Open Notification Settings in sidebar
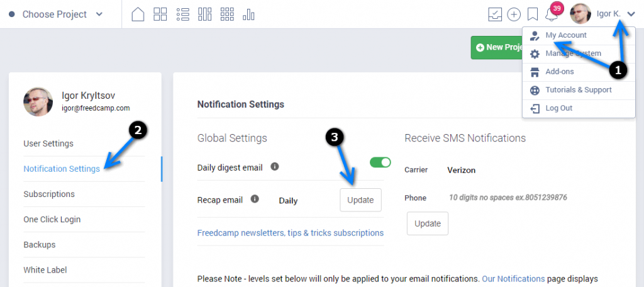644x287 pixels. point(62,169)
